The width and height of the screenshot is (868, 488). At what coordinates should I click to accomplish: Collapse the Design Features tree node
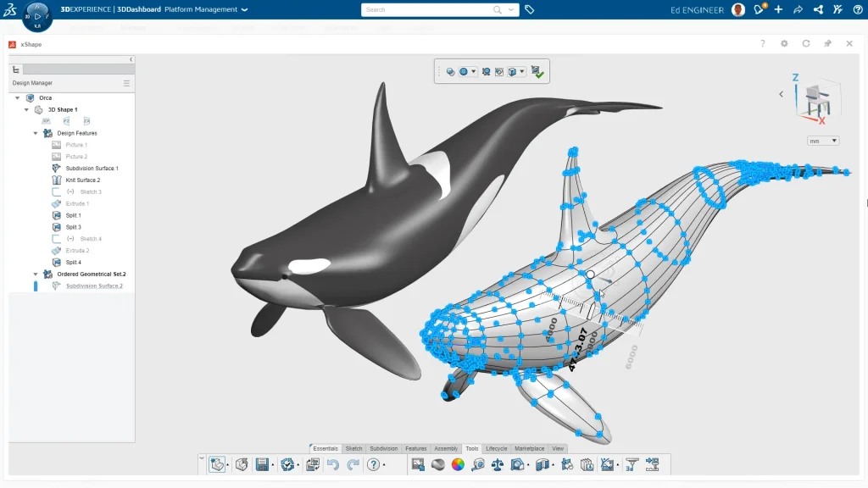tap(36, 133)
